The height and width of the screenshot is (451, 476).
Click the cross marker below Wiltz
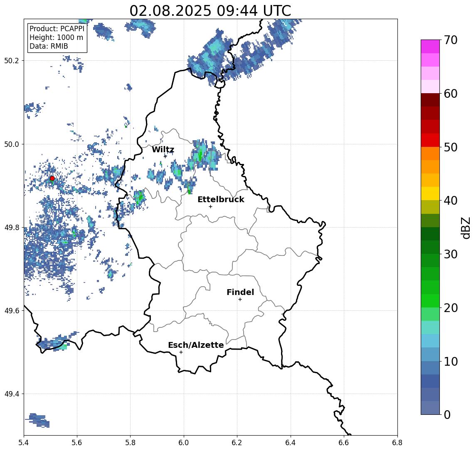165,156
